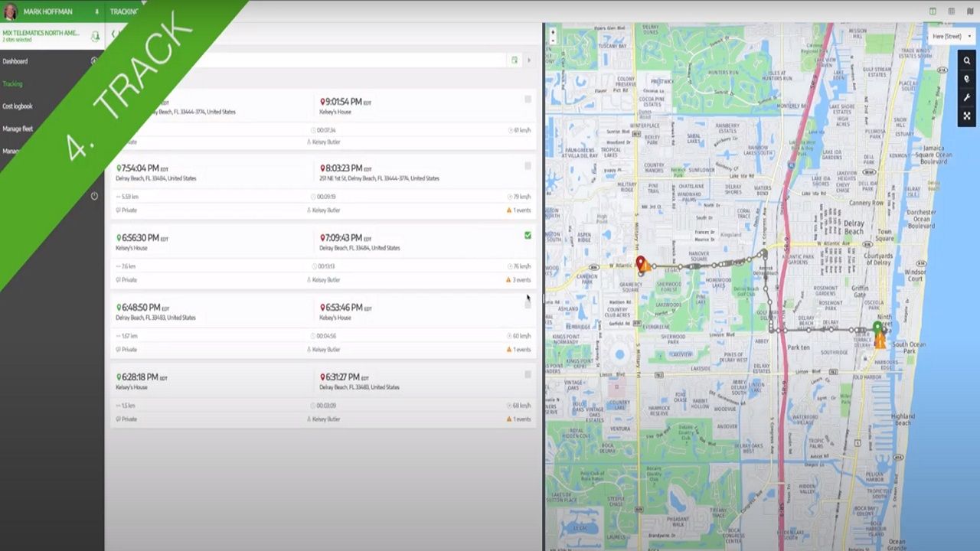Click Kelsey Butler driver on 6:56:30 PM trip
The image size is (980, 551).
(x=326, y=280)
